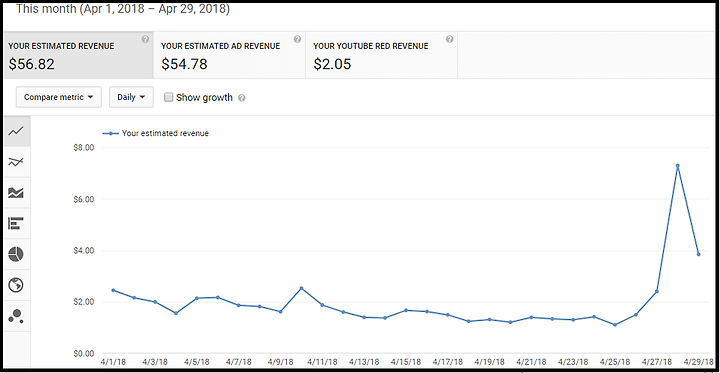The image size is (720, 373).
Task: Open help for YouTube Red revenue
Action: [450, 39]
